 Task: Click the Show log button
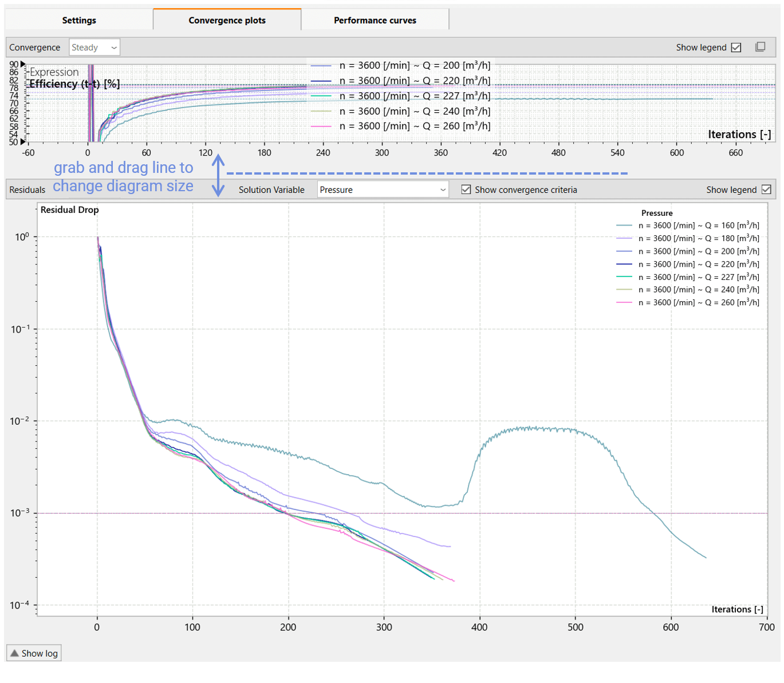click(x=34, y=653)
